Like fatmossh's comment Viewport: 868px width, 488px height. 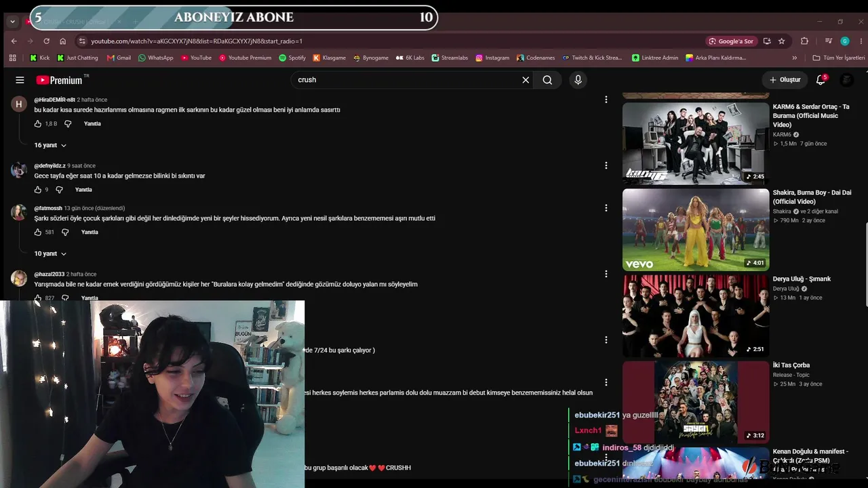38,232
